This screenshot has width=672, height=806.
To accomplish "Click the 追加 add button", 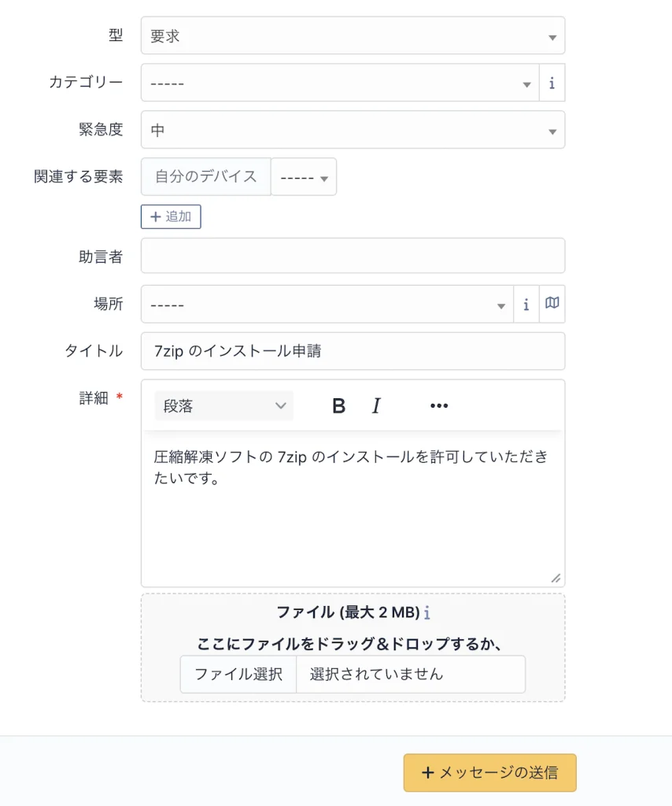I will [x=171, y=216].
